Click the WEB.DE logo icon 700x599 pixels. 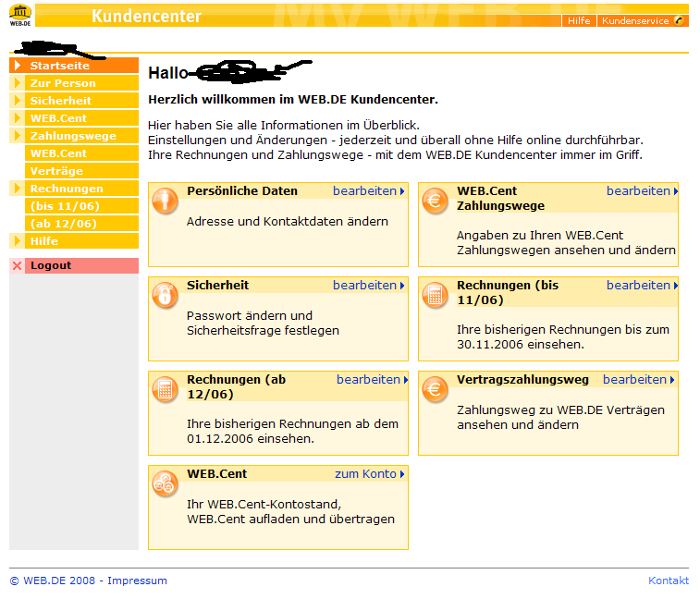pyautogui.click(x=20, y=15)
